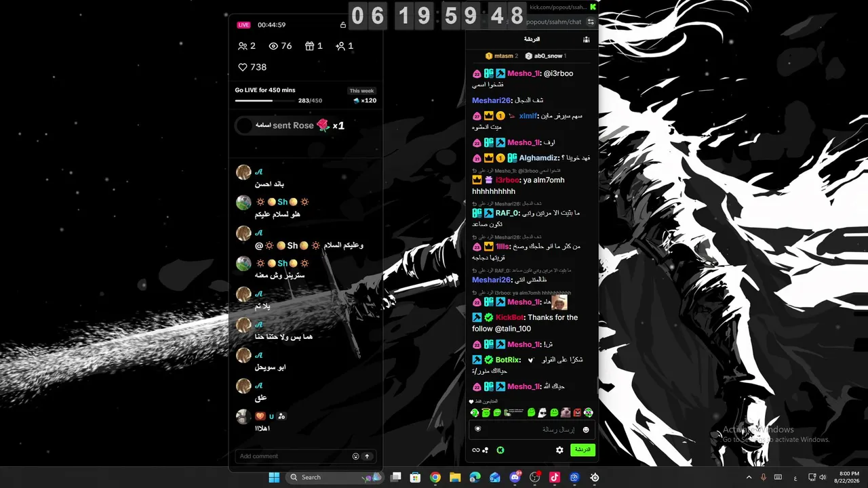Click the KickBot username in chat
The height and width of the screenshot is (488, 868).
(510, 317)
